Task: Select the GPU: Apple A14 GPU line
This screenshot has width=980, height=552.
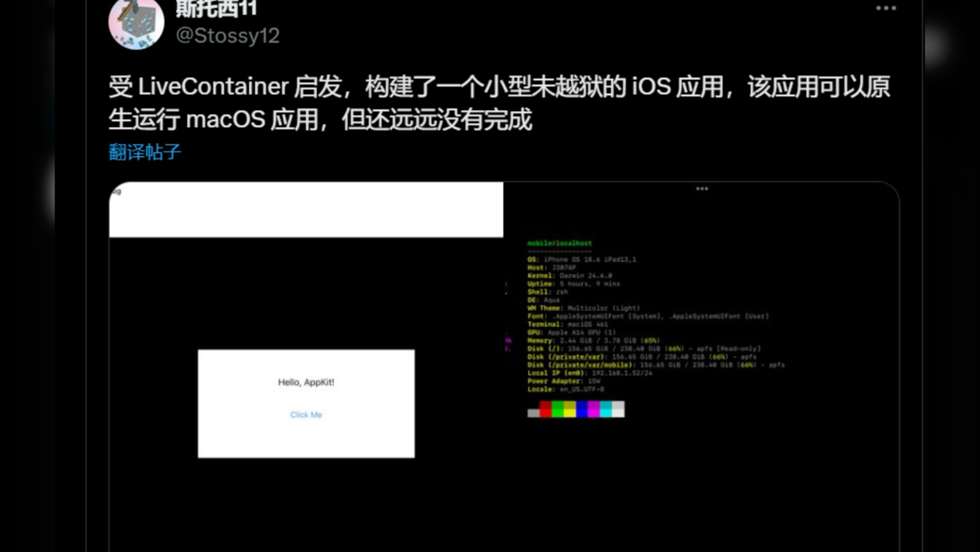Action: (572, 332)
